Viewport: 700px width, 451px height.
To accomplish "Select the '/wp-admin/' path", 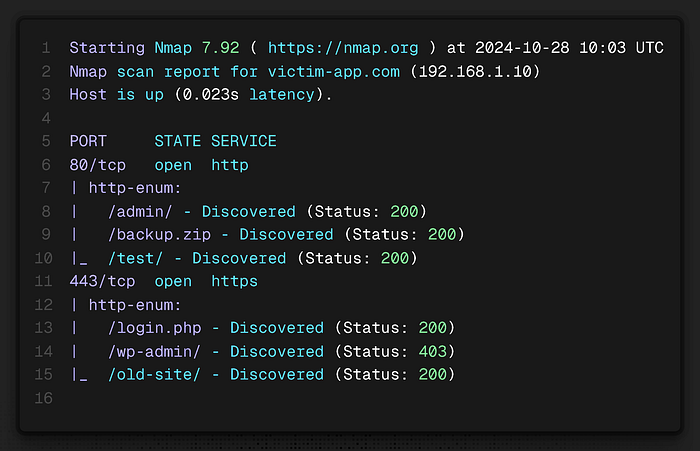I will tap(154, 352).
